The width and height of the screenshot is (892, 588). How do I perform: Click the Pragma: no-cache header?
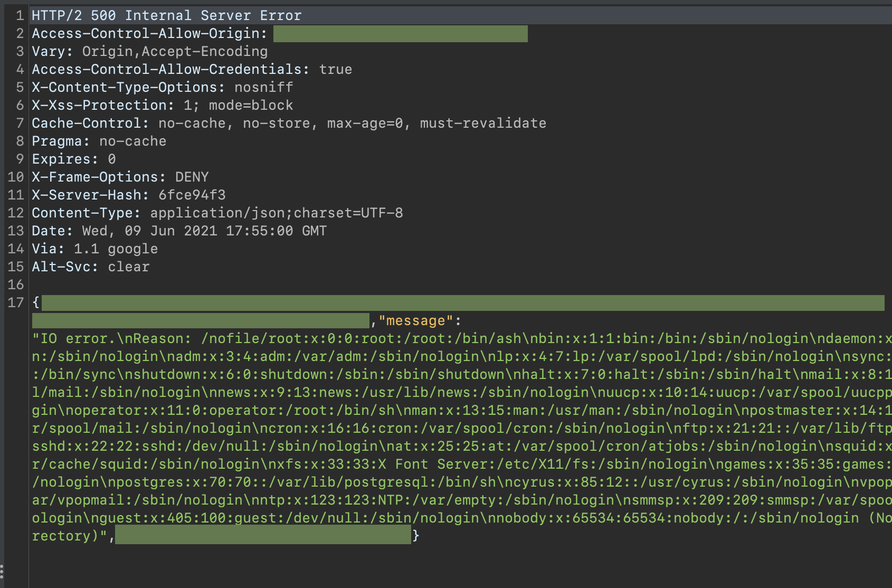(x=98, y=141)
